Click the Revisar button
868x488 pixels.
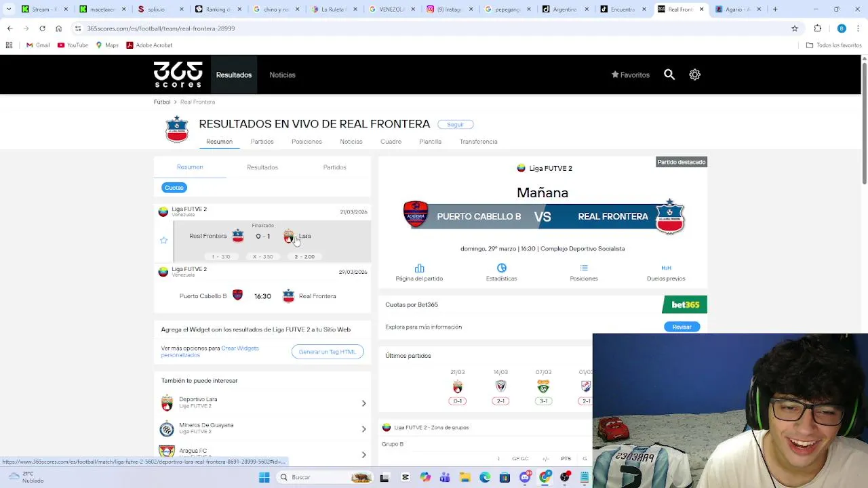(x=682, y=327)
